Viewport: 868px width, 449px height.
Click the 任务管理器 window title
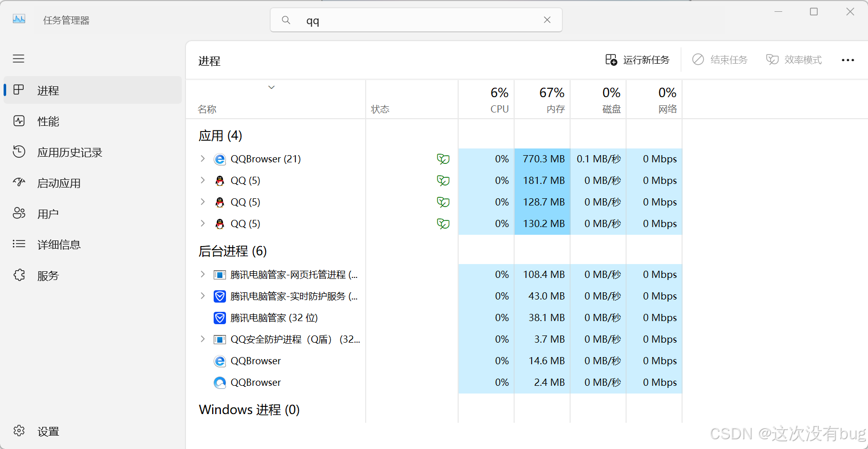[x=66, y=20]
